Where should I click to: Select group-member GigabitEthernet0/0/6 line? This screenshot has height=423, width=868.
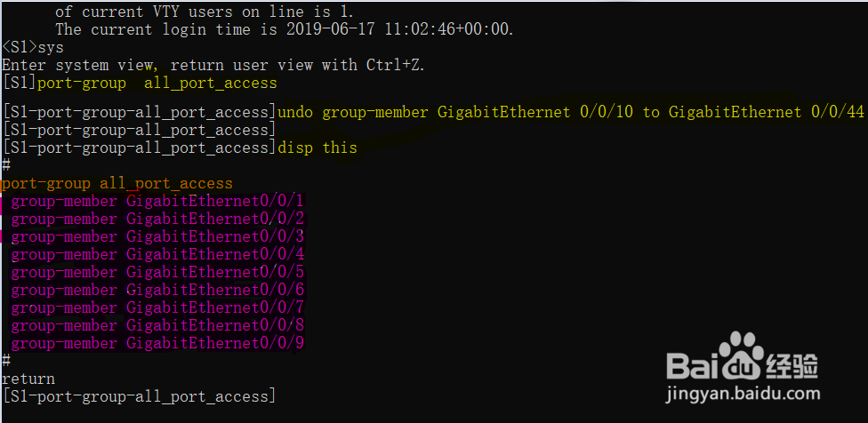click(157, 290)
